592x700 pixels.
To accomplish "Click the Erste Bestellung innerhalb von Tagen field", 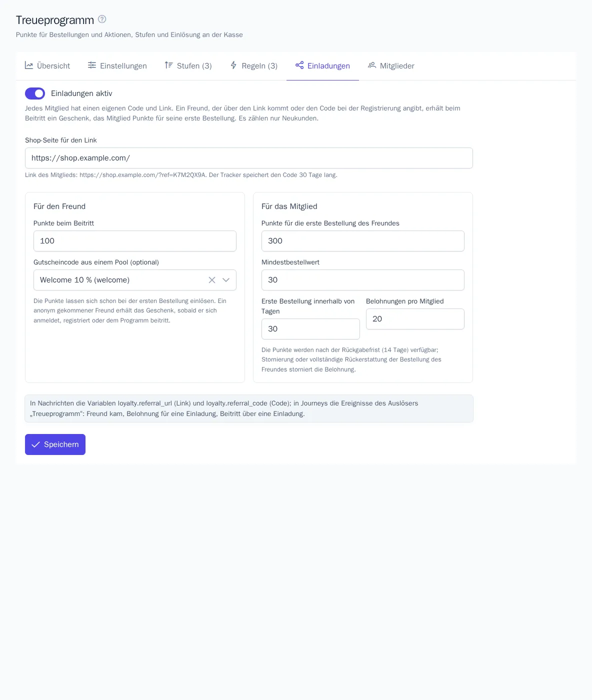I will 310,329.
